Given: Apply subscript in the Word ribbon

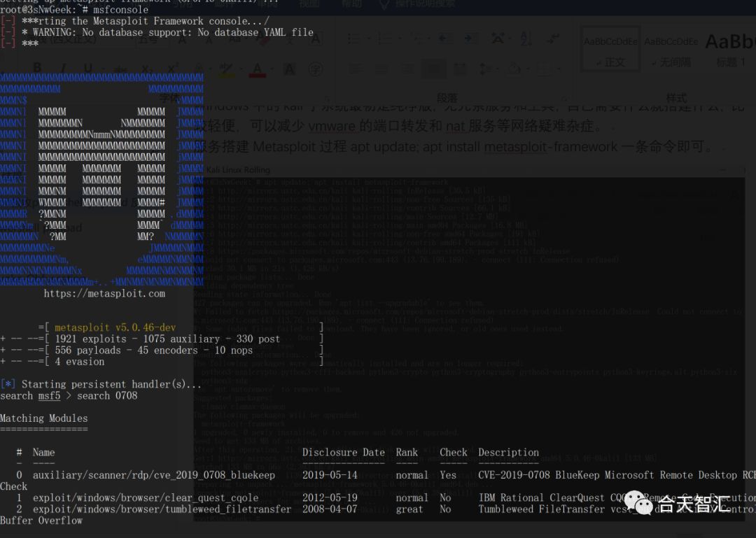Looking at the screenshot, I should (147, 69).
